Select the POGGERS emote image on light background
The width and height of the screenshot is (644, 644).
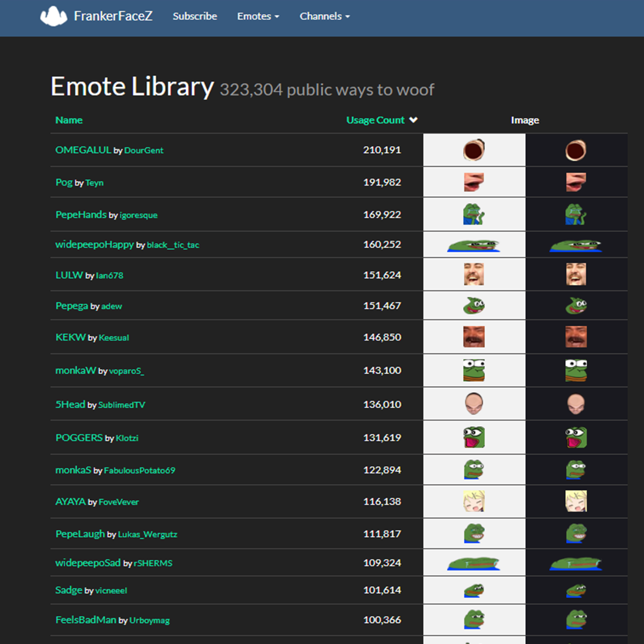(474, 437)
